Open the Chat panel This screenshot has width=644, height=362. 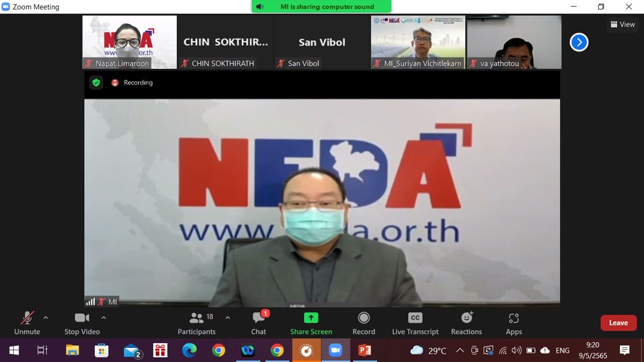pyautogui.click(x=259, y=323)
